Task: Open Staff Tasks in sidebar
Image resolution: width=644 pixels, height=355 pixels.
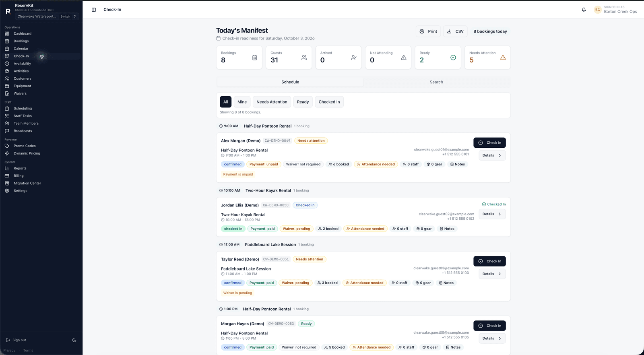Action: coord(40,116)
